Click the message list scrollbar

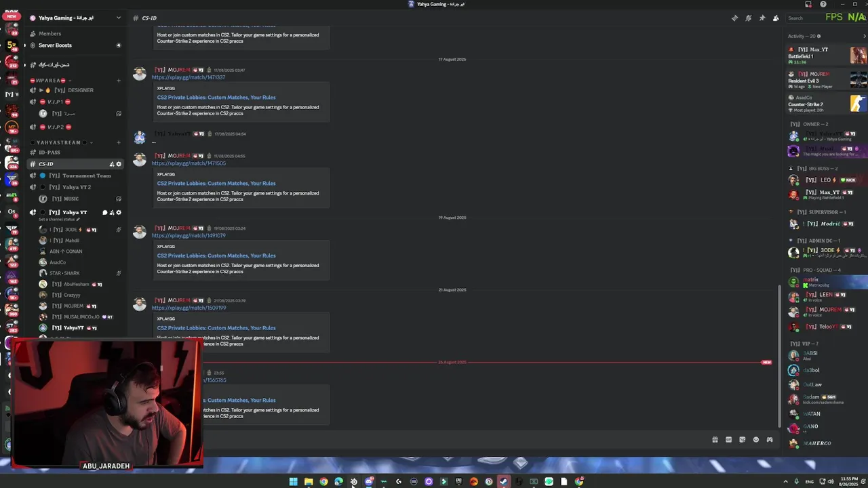pos(780,357)
